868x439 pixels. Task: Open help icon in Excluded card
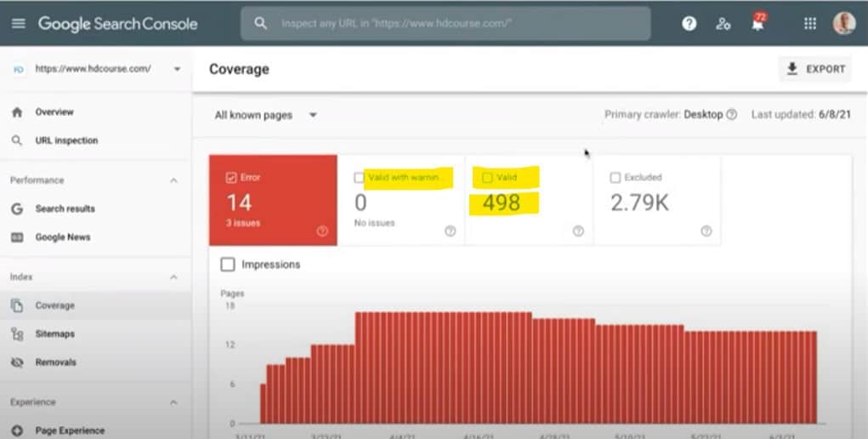(x=706, y=231)
